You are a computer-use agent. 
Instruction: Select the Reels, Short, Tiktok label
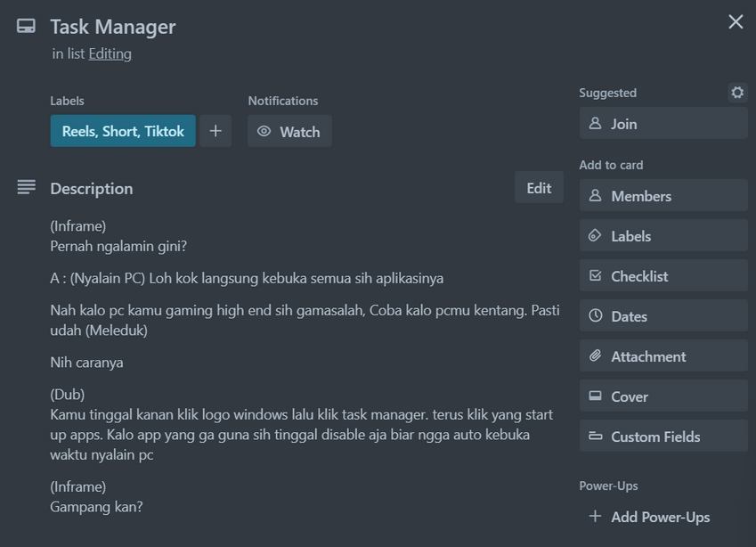[123, 131]
